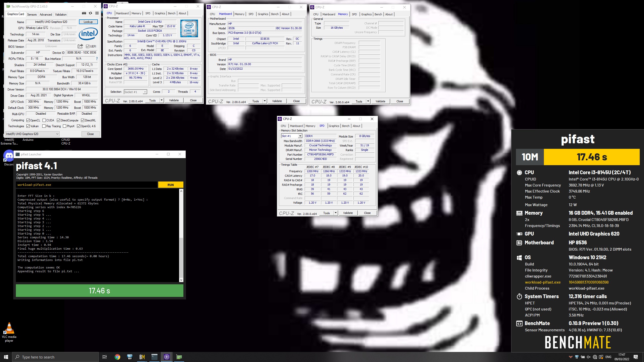Click the scroll-down arrow in pifast console
The image size is (644, 362).
pyautogui.click(x=181, y=280)
